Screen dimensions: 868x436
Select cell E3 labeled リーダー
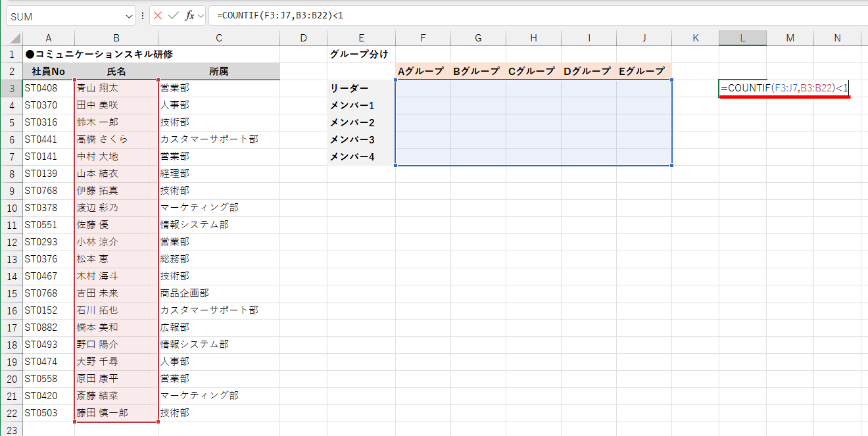[360, 87]
